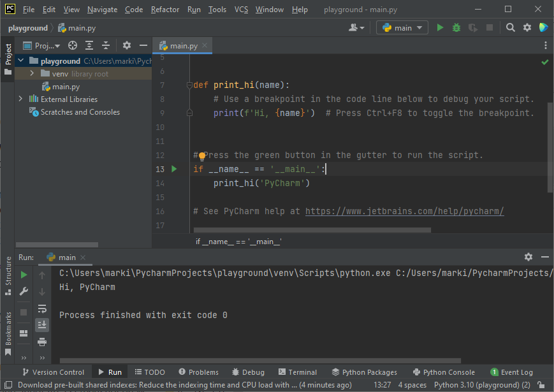The image size is (554, 392).
Task: Toggle soft-wrap in Run console
Action: tap(42, 309)
